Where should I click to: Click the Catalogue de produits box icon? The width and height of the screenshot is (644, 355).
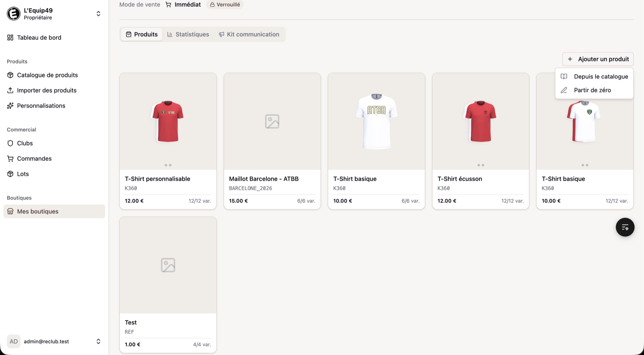[x=10, y=75]
